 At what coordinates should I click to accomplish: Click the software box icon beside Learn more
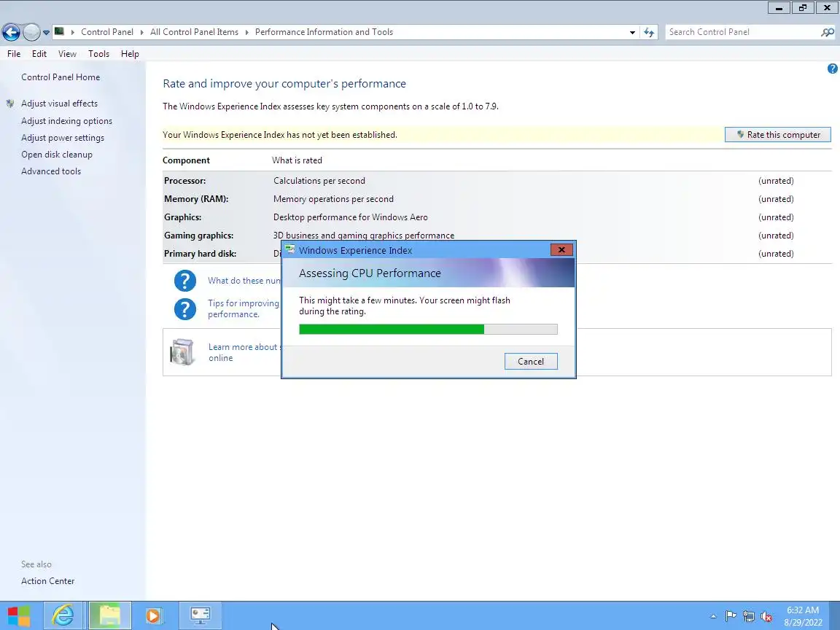click(182, 352)
